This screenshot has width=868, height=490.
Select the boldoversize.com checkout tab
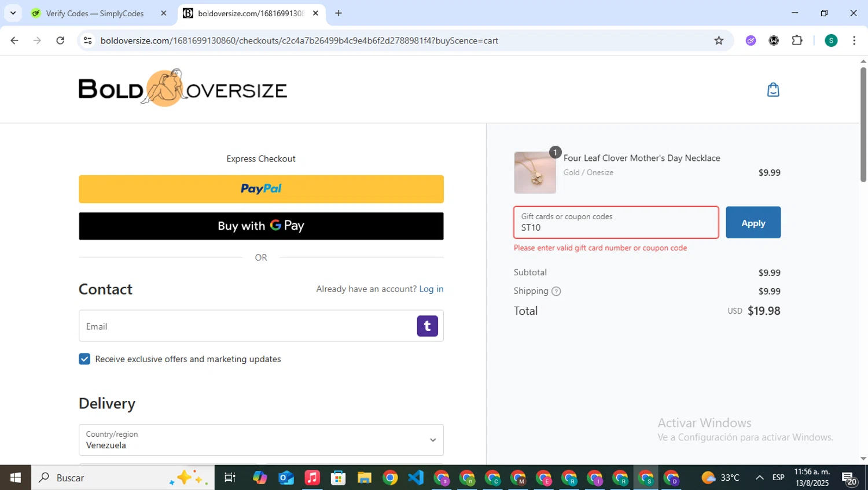point(252,13)
